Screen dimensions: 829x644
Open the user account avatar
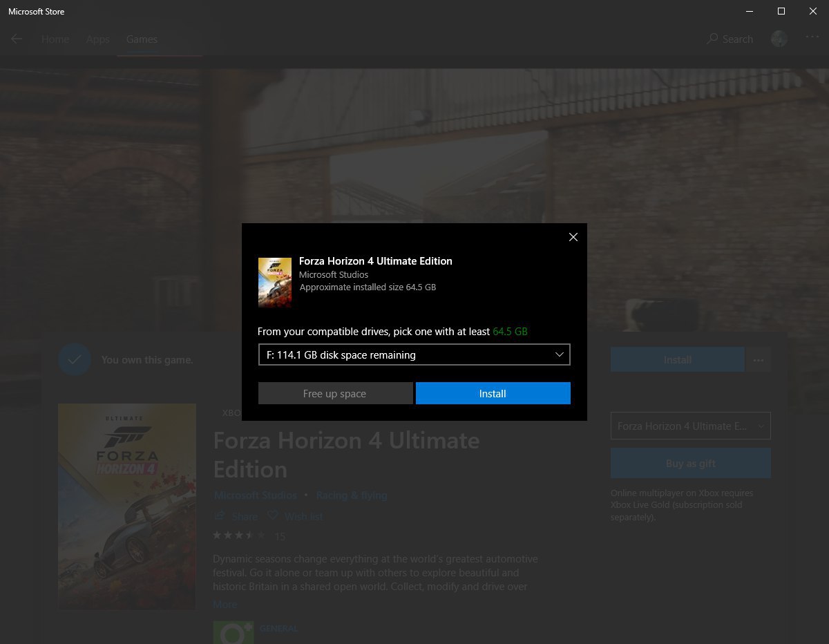[x=779, y=39]
